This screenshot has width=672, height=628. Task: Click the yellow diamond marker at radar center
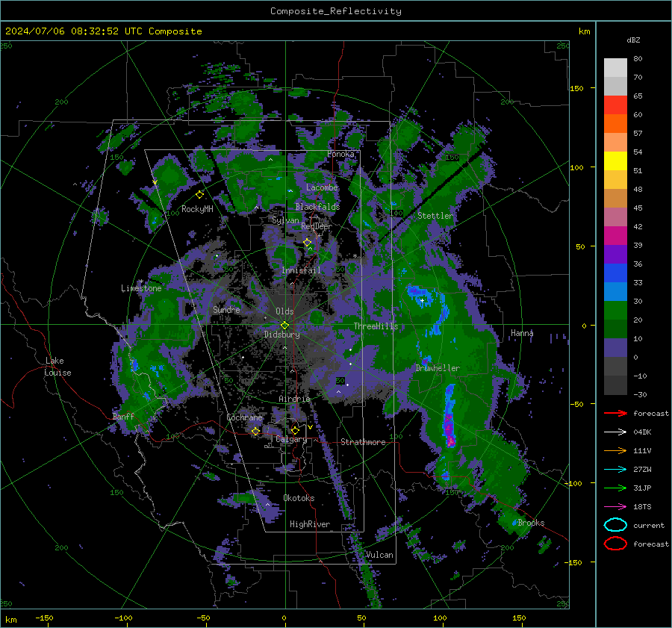[284, 325]
